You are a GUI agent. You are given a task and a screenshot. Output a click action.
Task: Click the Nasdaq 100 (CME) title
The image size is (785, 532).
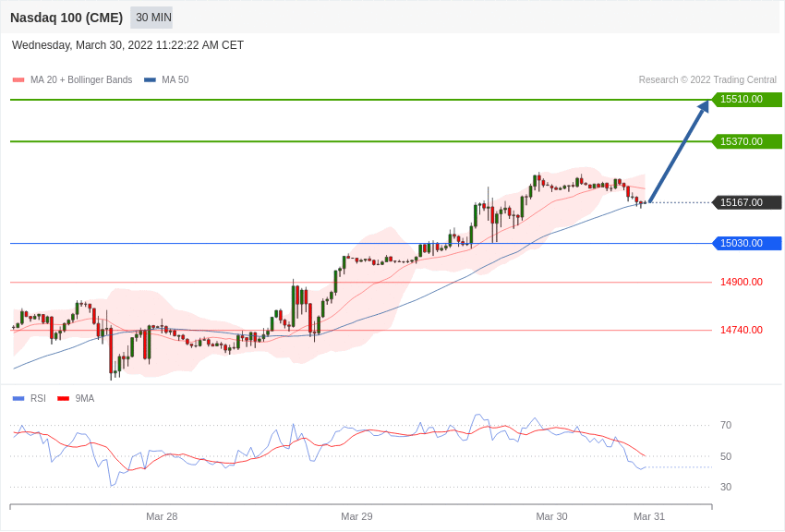tap(66, 18)
